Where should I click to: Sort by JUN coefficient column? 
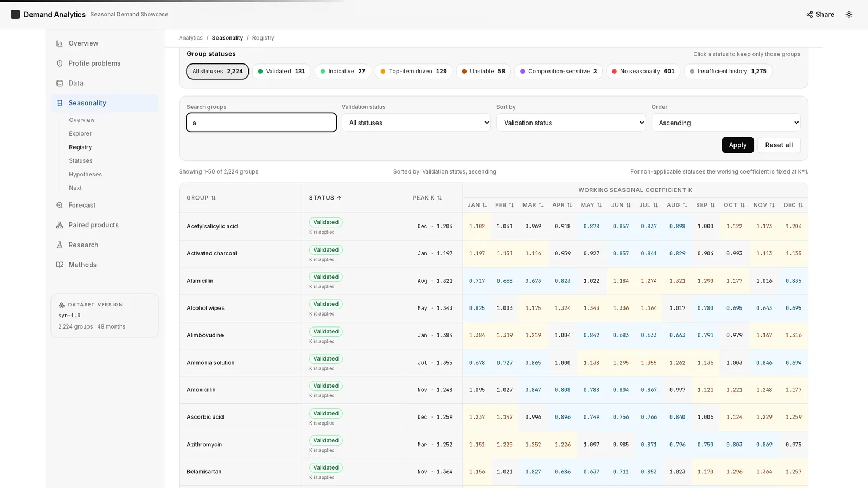click(x=621, y=205)
